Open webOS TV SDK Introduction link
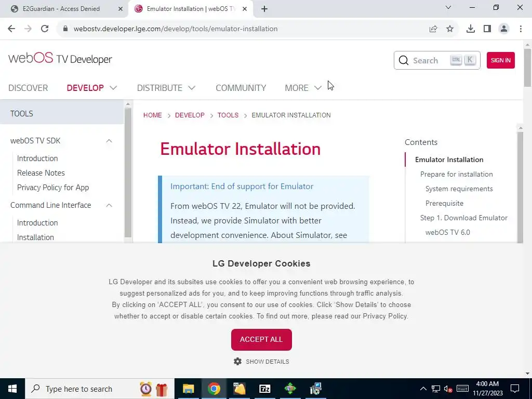 click(x=37, y=158)
